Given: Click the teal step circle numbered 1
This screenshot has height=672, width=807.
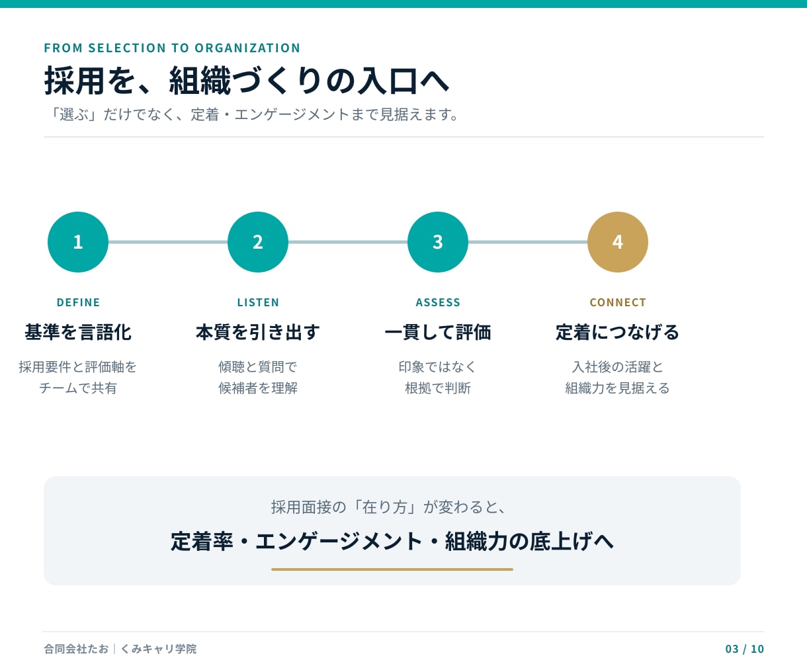Looking at the screenshot, I should (78, 242).
